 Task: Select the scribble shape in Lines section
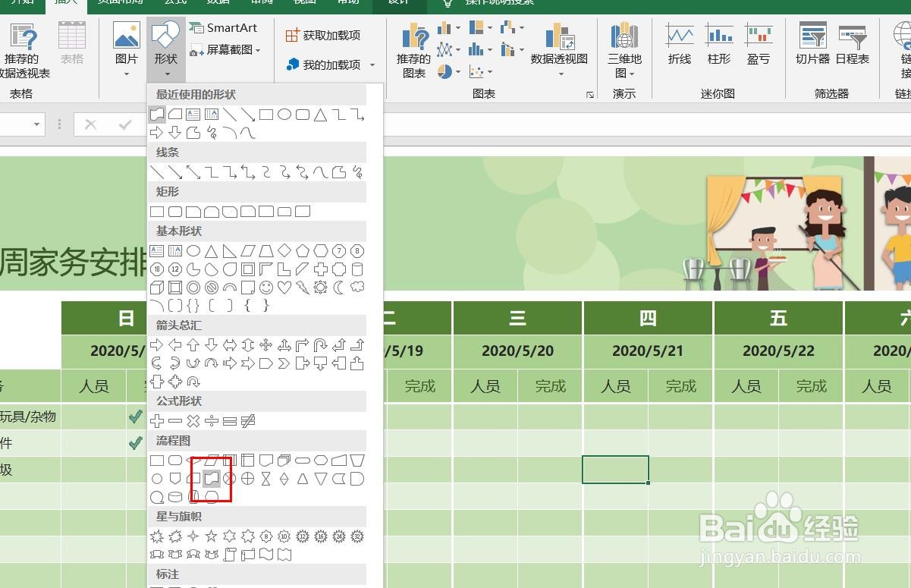coord(357,172)
